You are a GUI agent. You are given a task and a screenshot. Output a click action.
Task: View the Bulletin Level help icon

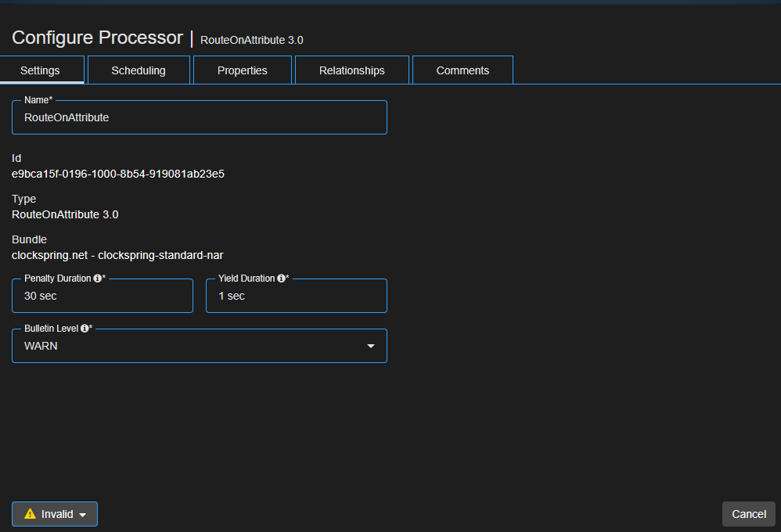point(85,328)
